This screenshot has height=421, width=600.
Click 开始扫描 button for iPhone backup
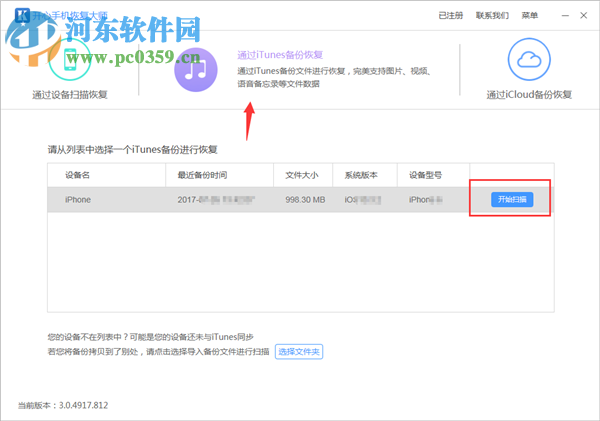tap(512, 199)
